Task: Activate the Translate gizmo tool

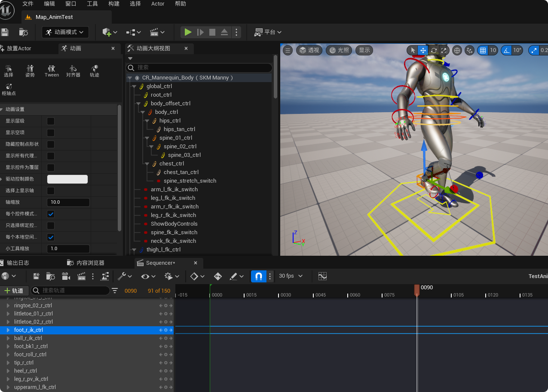Action: click(423, 50)
